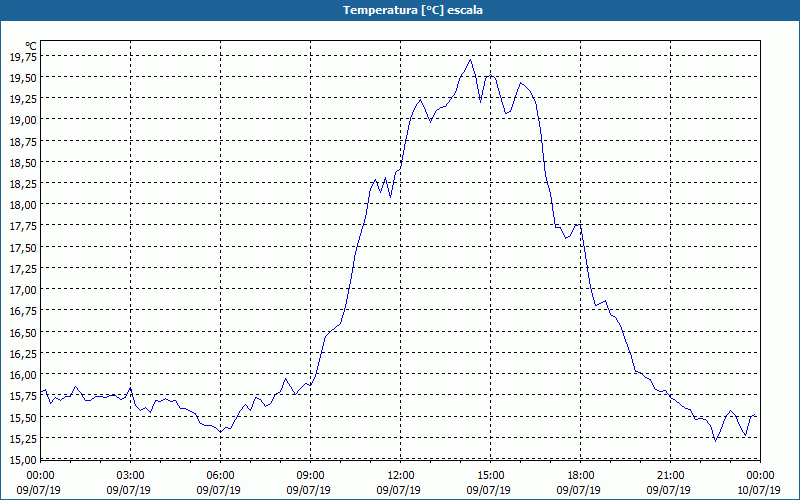Image resolution: width=800 pixels, height=500 pixels.
Task: Click the 'Temperatura [°C] escala' chart title
Action: (412, 10)
